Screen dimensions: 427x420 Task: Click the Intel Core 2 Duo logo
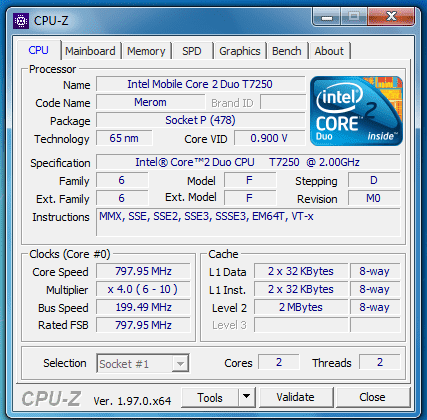click(356, 111)
